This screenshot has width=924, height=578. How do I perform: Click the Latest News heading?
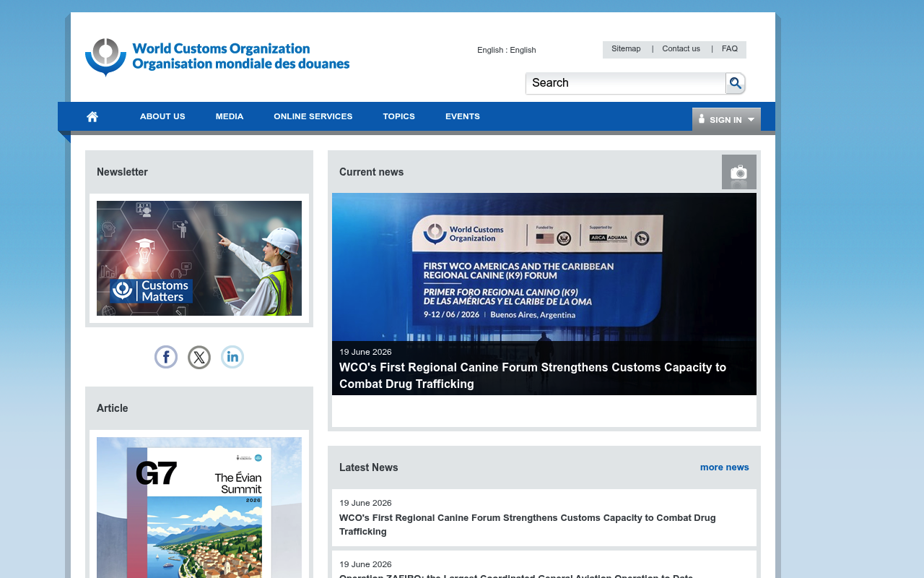click(369, 467)
